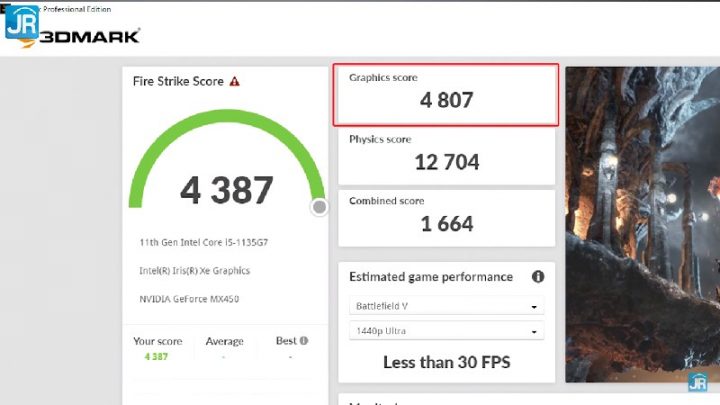Click the Fire Strike Score heading
Screen dimensions: 720x405
coord(178,82)
